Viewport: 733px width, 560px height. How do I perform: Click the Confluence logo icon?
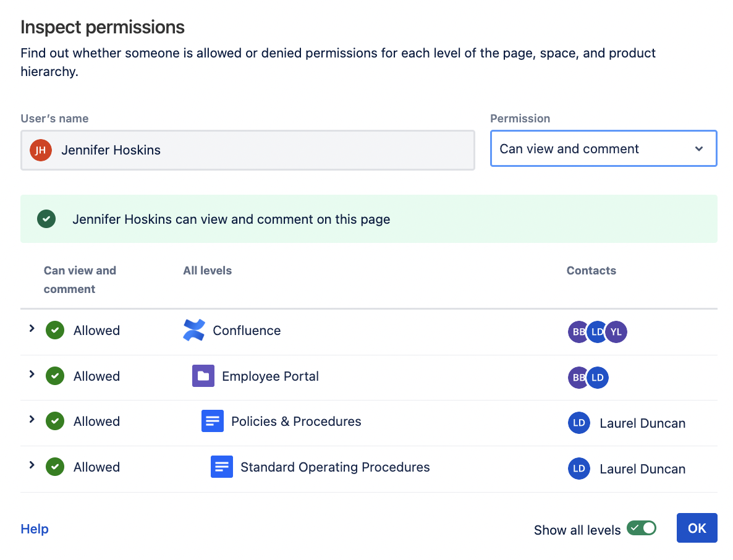(x=194, y=330)
